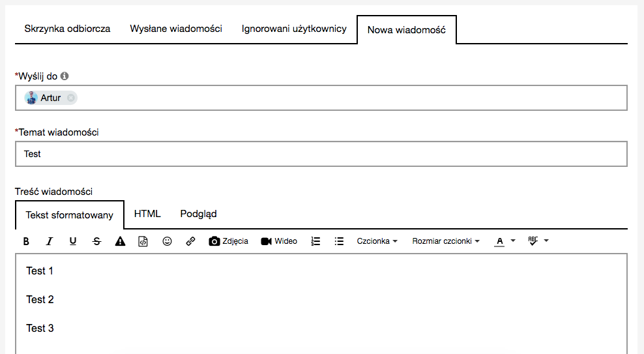Viewport: 644px width, 354px height.
Task: Expand the text color dropdown arrow
Action: (513, 241)
